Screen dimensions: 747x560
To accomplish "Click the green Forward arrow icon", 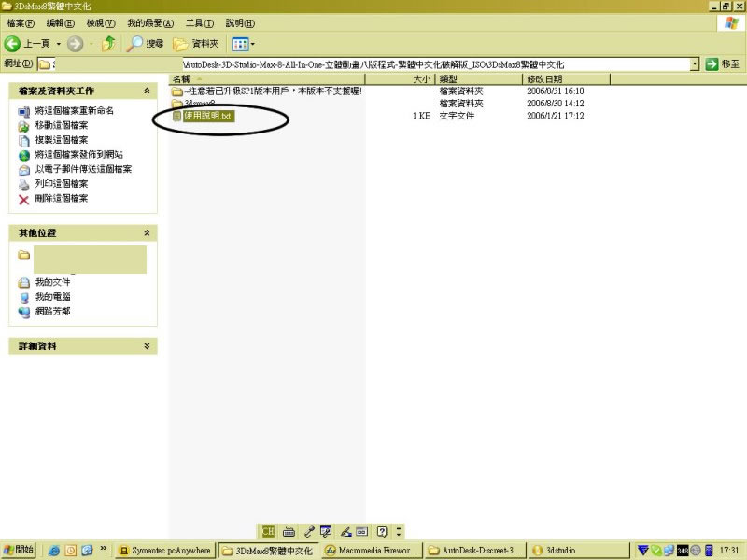I will (75, 44).
